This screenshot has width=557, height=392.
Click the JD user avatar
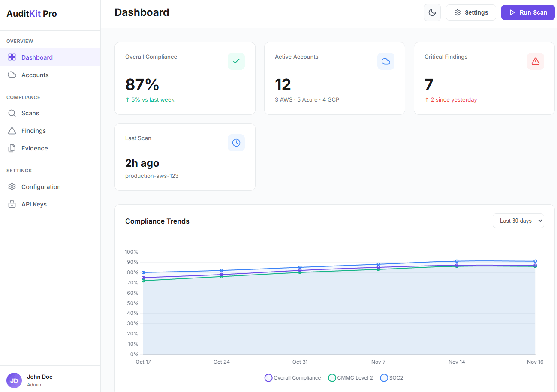coord(14,380)
